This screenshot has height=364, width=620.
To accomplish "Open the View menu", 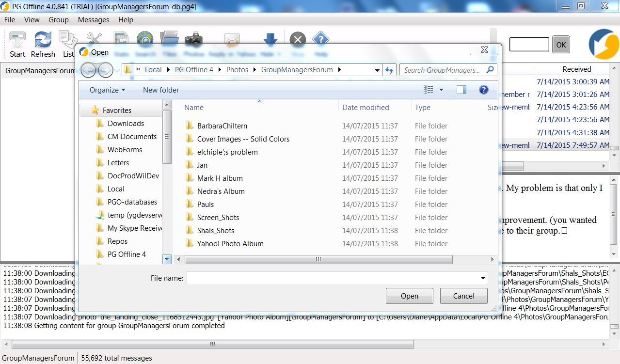I will coord(32,20).
